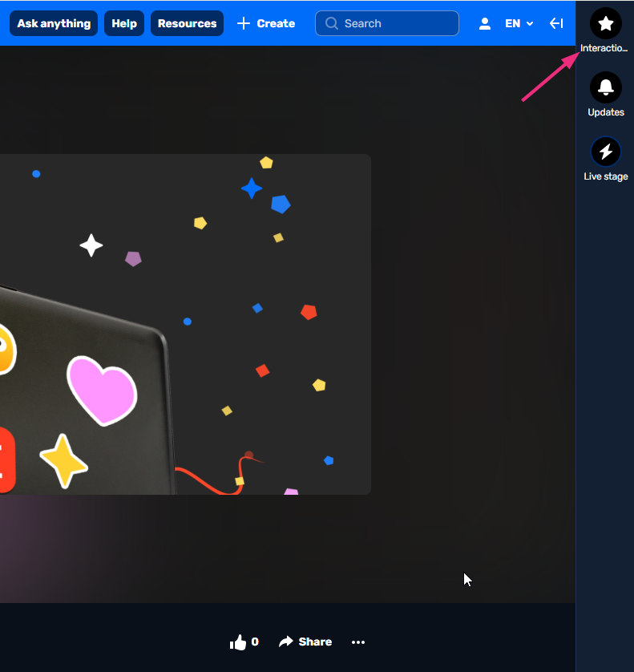Focus the Search input field
Screen dimensions: 634x672
(387, 23)
